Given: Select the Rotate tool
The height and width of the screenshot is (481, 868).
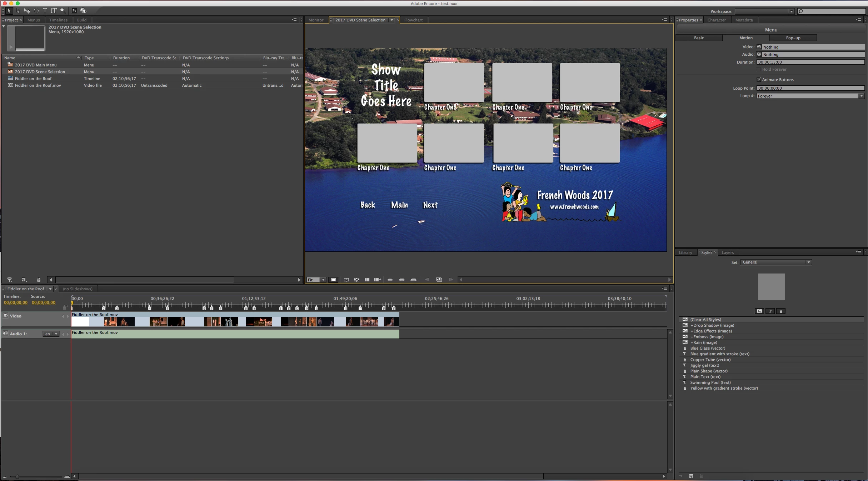Looking at the screenshot, I should pos(36,11).
